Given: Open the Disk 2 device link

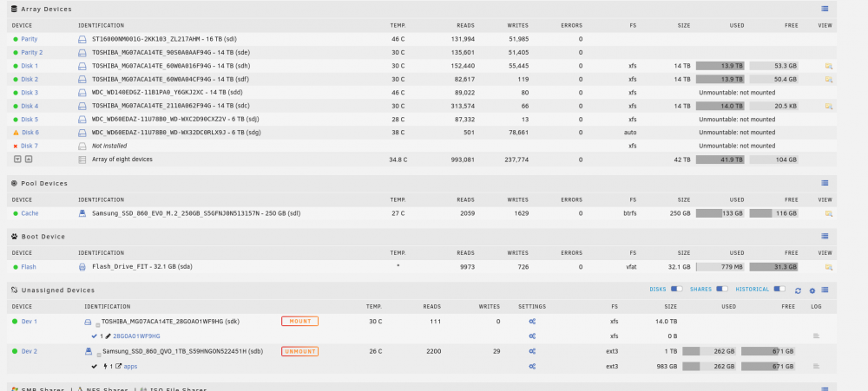Looking at the screenshot, I should (x=30, y=79).
